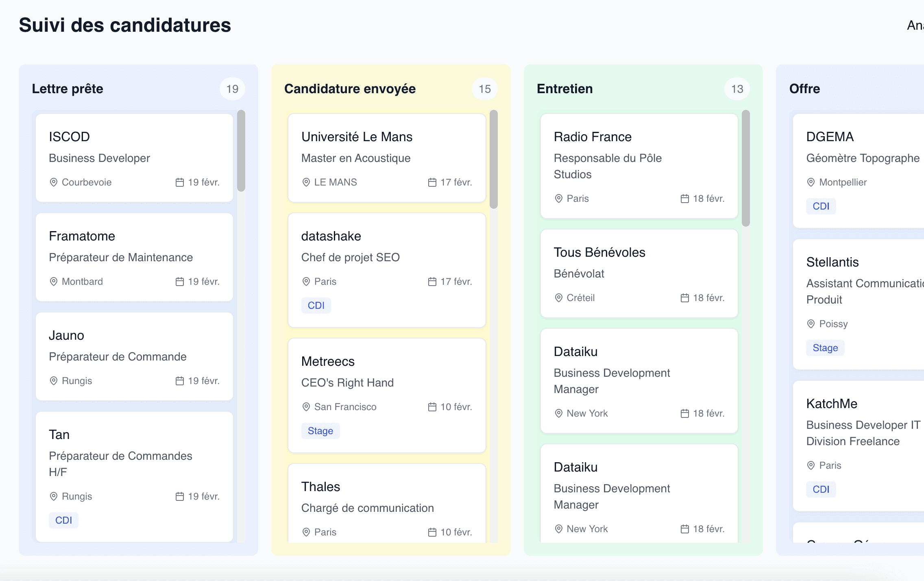Click the calendar icon on the first Dataiku card
924x581 pixels.
[x=685, y=413]
